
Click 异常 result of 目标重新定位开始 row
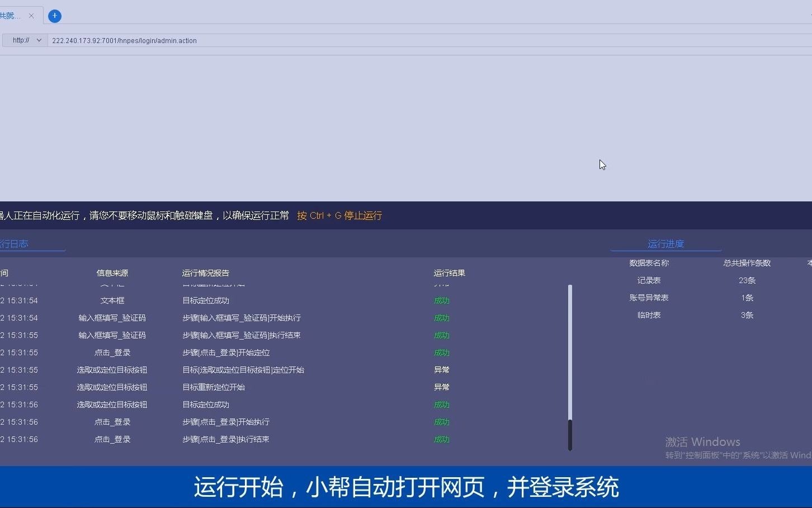pos(442,387)
